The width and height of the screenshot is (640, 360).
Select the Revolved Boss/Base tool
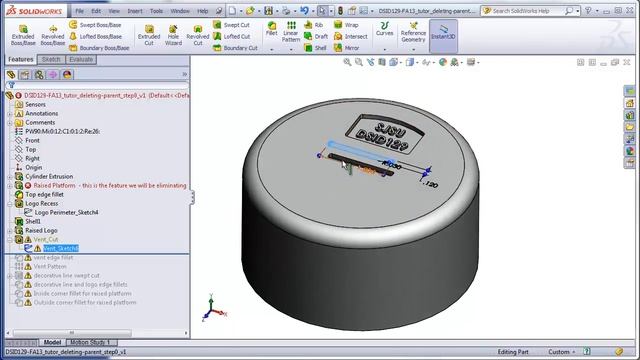pos(53,35)
